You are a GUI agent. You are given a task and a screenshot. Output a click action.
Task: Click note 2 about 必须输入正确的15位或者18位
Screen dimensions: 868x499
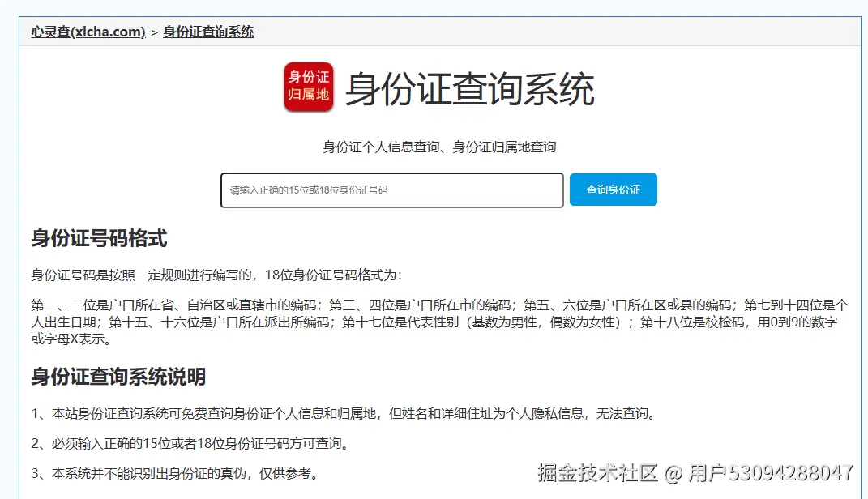pos(191,443)
